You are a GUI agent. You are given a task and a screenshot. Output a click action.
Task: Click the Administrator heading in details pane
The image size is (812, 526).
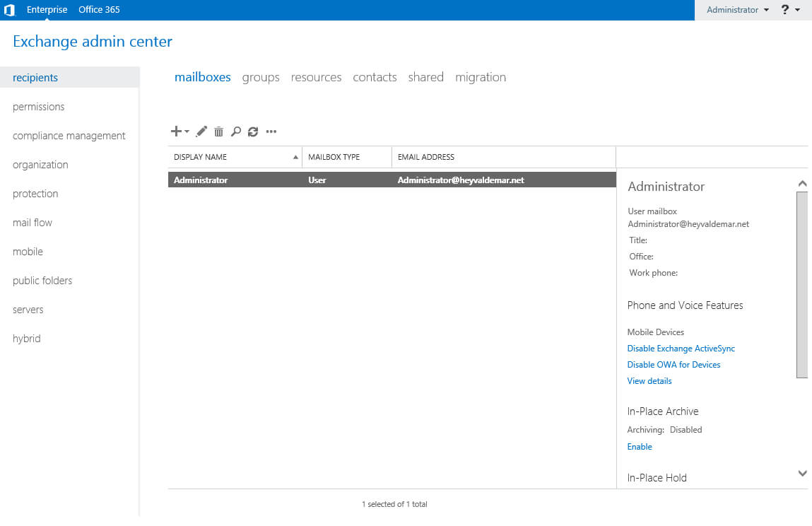pos(666,187)
